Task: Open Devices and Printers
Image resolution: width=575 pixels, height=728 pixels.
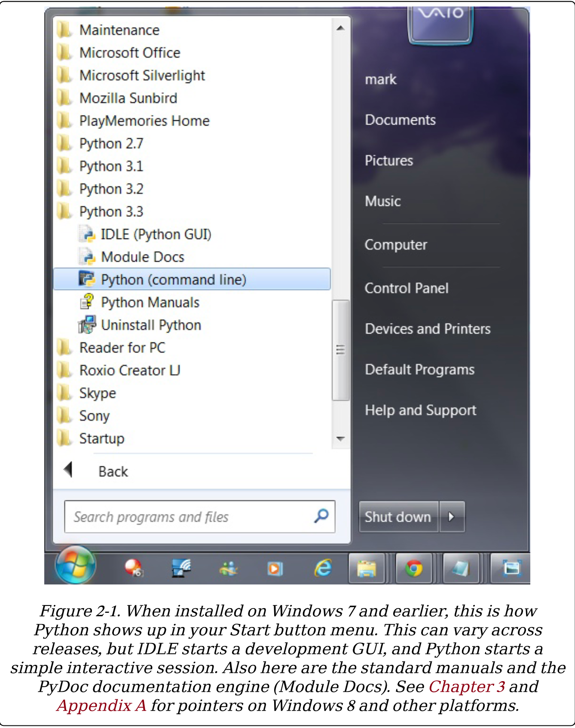Action: click(x=427, y=329)
